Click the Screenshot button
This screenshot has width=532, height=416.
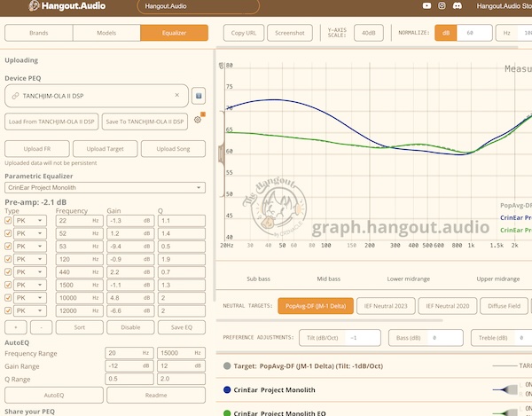tap(290, 33)
